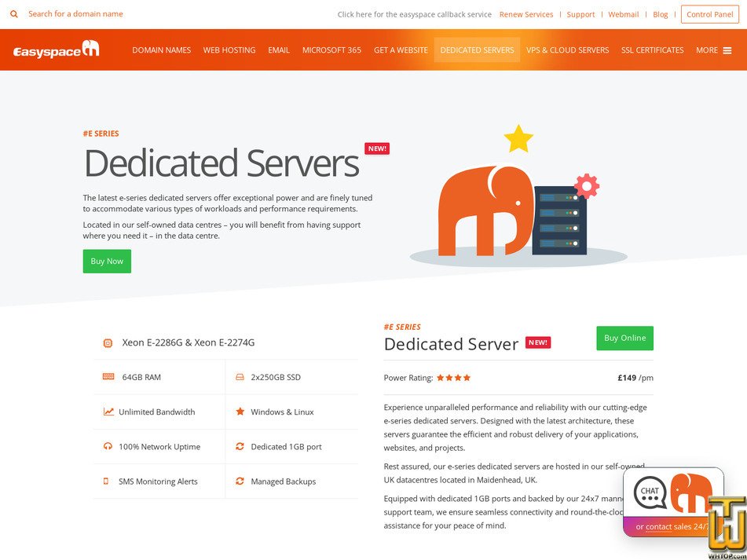Click the '2x250GB SSD' text
747x560 pixels.
click(x=276, y=377)
